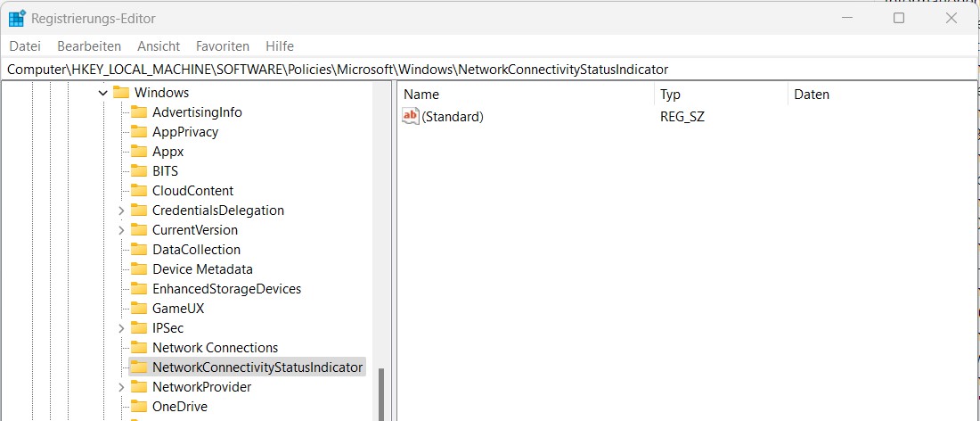Open the Favoriten menu
The height and width of the screenshot is (421, 980).
223,46
